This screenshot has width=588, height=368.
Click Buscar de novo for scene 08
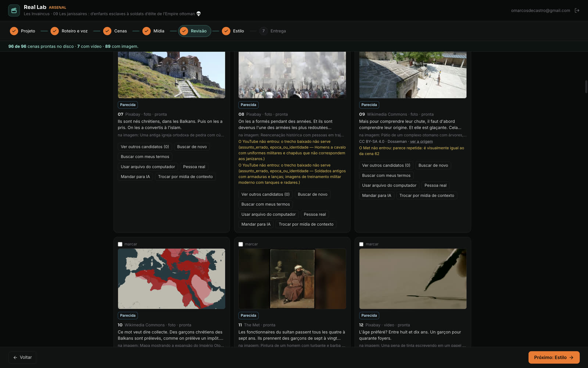coord(312,194)
